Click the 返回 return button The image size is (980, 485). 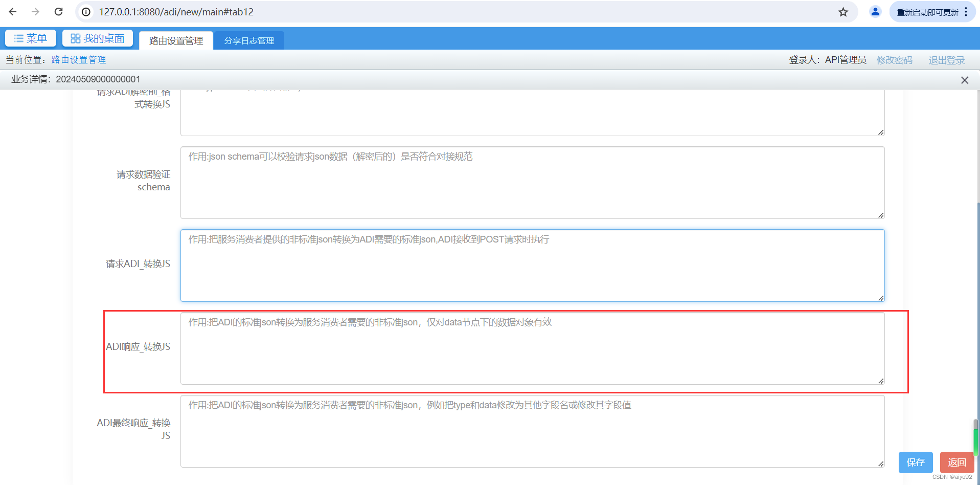coord(957,462)
